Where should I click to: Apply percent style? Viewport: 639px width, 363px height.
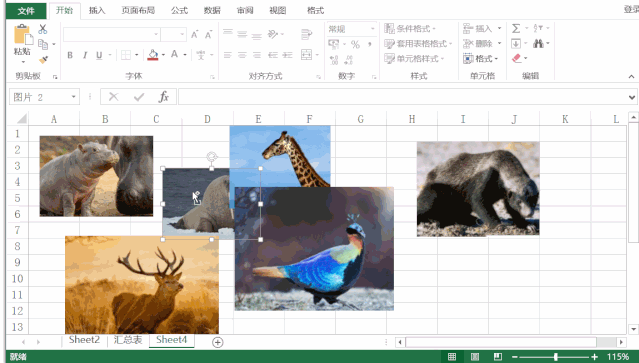coord(355,44)
